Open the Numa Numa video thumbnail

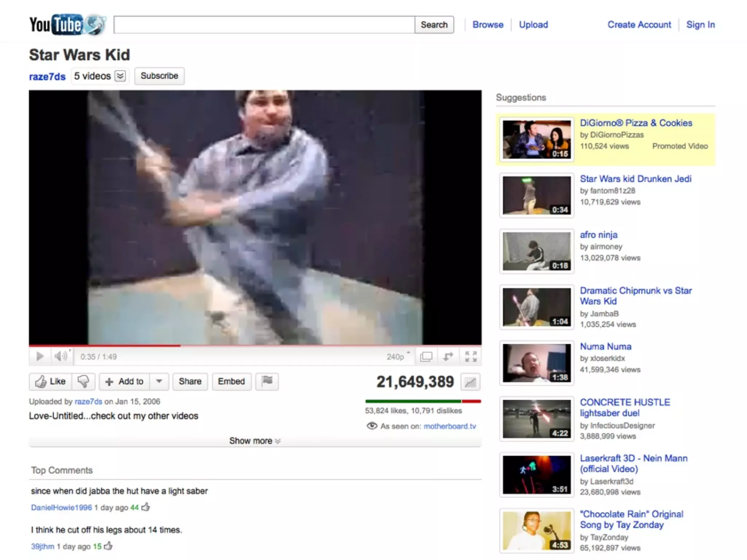537,363
